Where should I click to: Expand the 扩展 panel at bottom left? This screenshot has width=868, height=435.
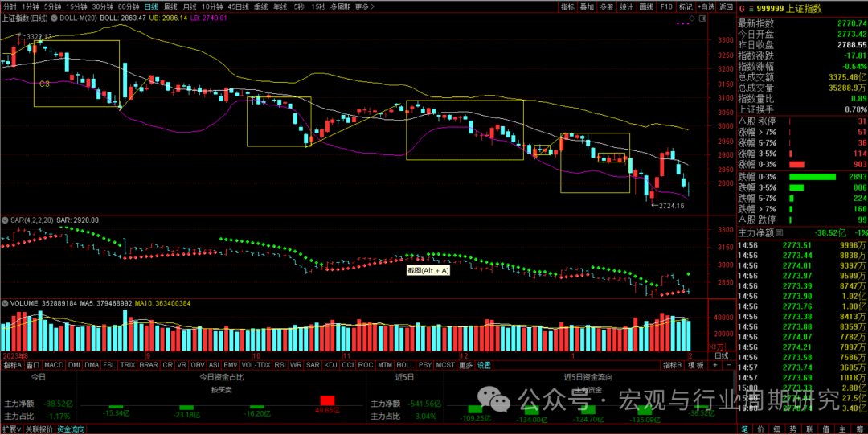tap(10, 429)
